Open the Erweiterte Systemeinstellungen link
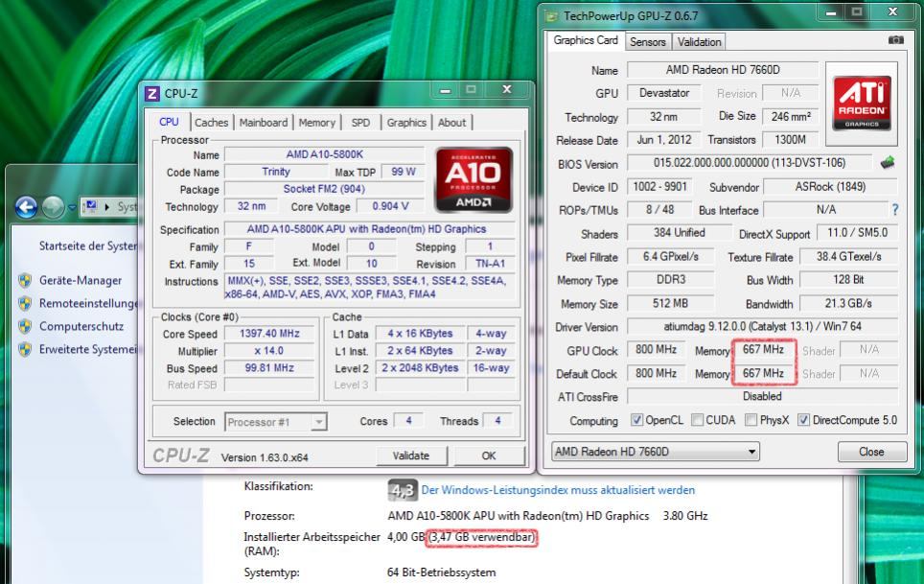 click(88, 349)
